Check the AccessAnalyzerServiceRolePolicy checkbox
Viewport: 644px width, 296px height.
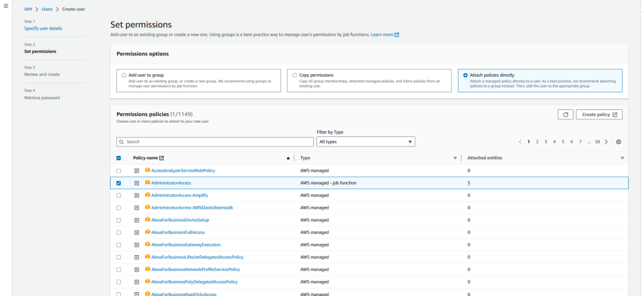point(119,171)
